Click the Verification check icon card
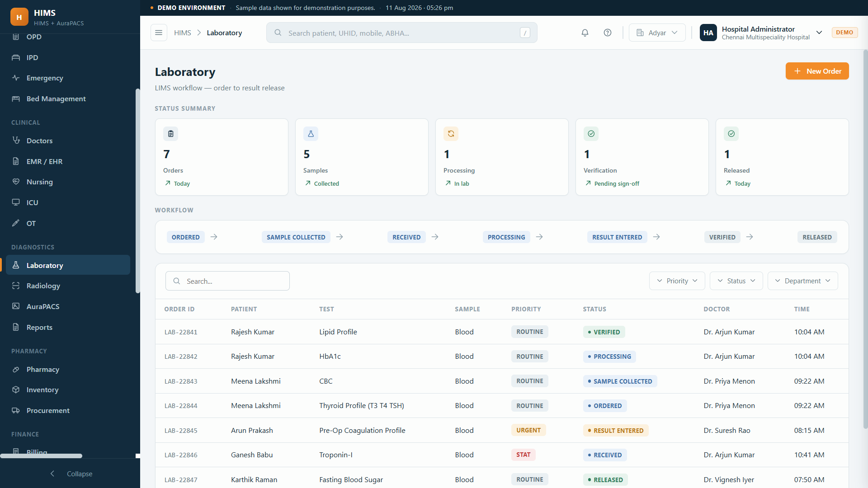 tap(591, 134)
